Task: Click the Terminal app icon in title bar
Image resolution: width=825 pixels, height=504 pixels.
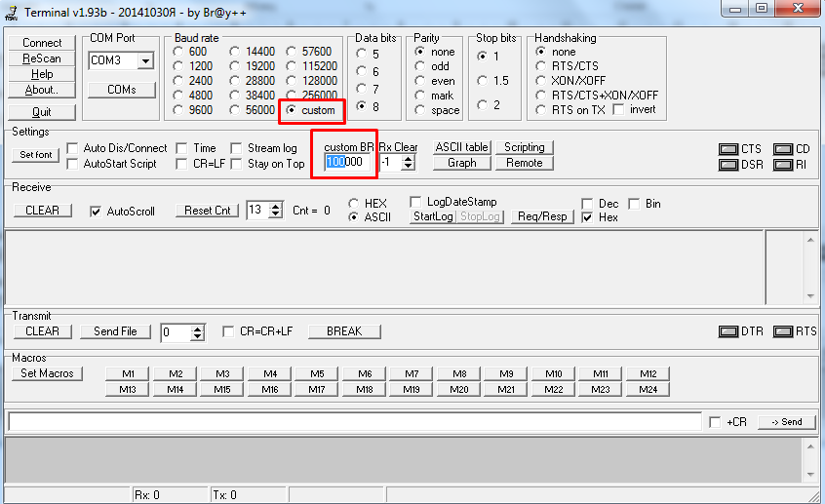Action: click(11, 13)
